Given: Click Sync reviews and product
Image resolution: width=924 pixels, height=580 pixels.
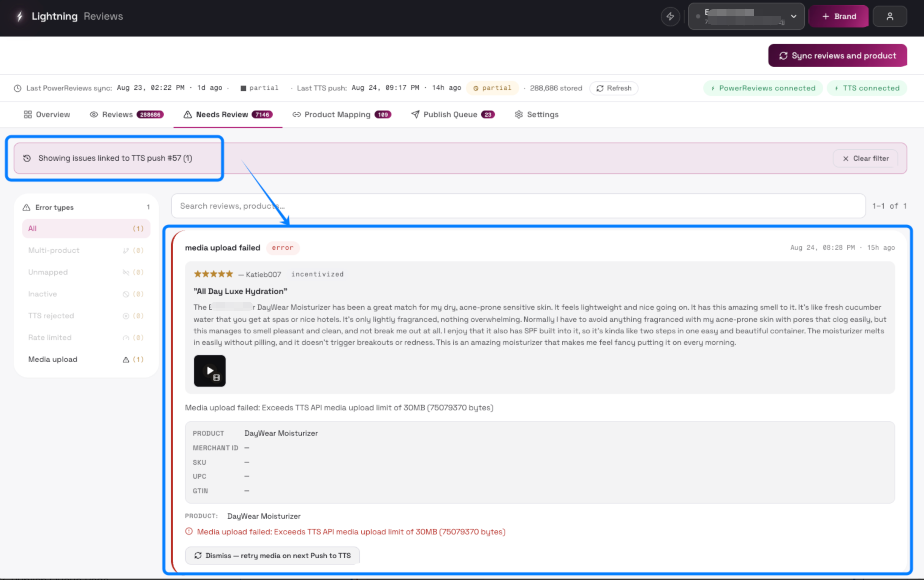Looking at the screenshot, I should pos(837,55).
